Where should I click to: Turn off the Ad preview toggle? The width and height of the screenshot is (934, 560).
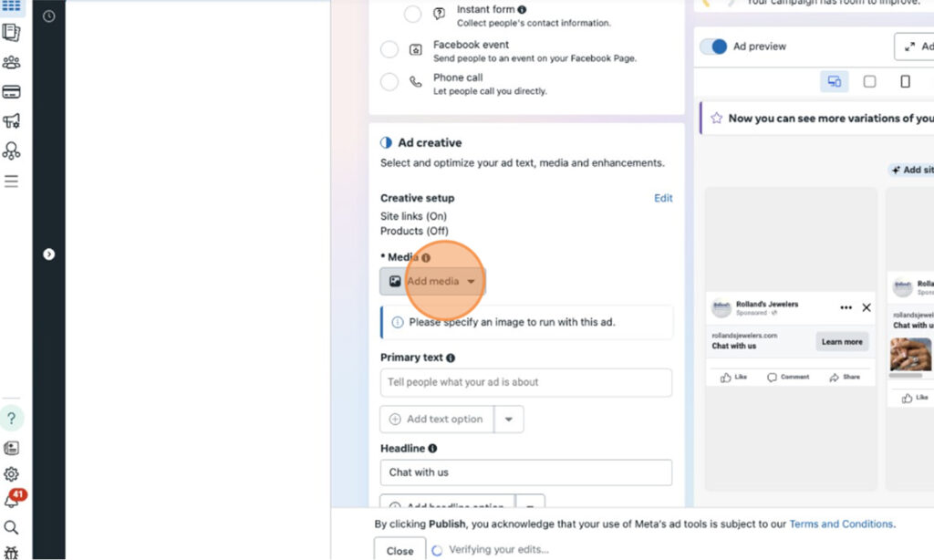click(x=714, y=47)
